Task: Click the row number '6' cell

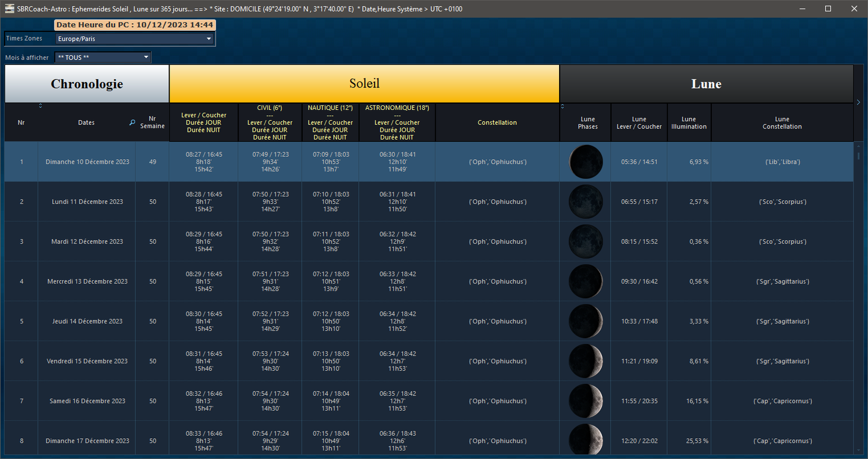Action: (x=21, y=361)
